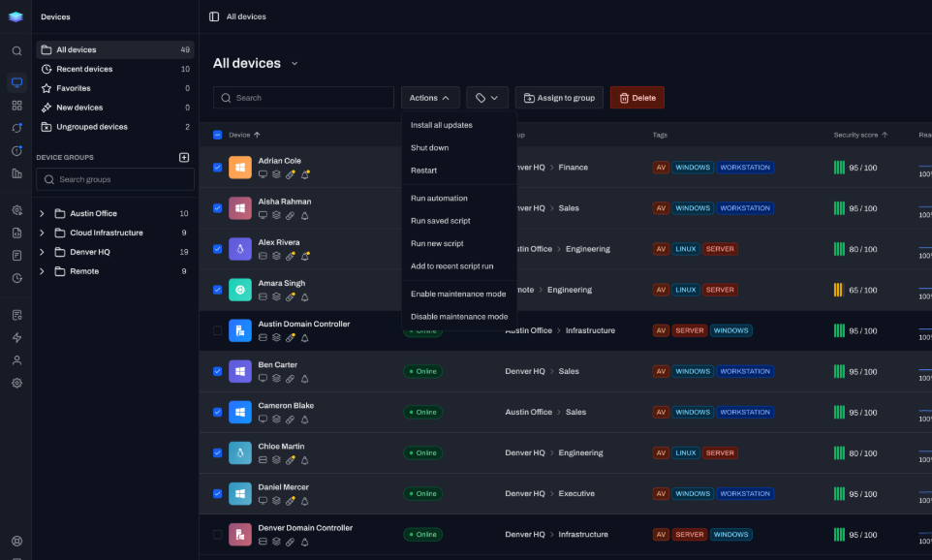Open search from the left sidebar magnifier icon
The height and width of the screenshot is (560, 932).
[16, 51]
